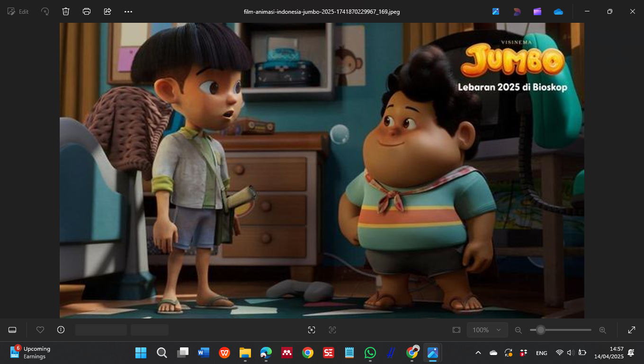Image resolution: width=644 pixels, height=364 pixels.
Task: Open the blue notepad app on the taskbar
Action: (x=349, y=353)
